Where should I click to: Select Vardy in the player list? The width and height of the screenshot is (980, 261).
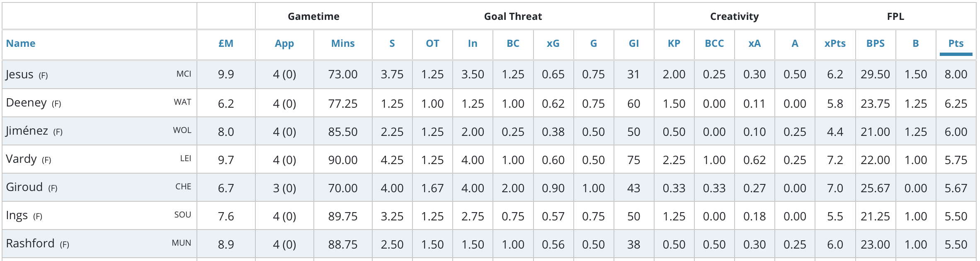tap(21, 159)
